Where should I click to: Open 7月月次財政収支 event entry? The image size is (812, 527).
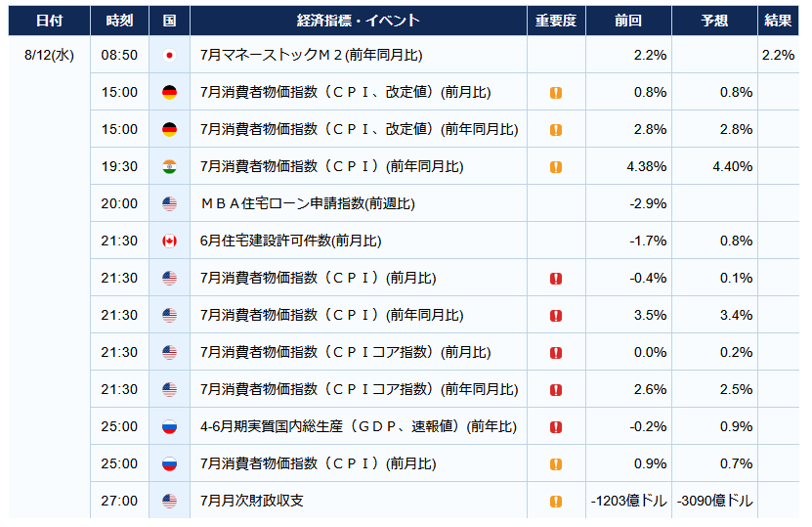(x=252, y=501)
